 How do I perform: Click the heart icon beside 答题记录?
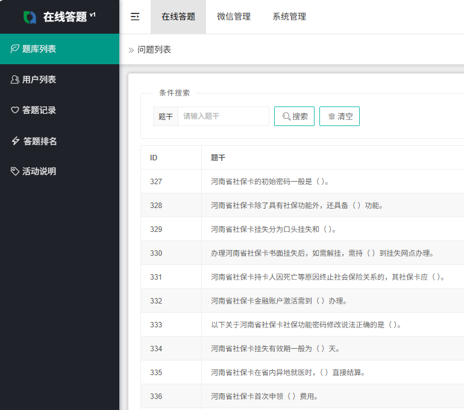point(15,110)
